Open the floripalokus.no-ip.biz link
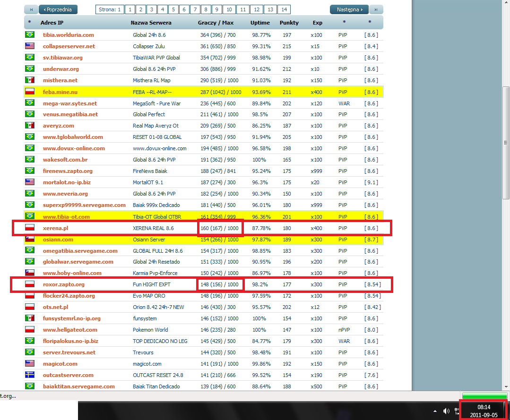The image size is (510, 420). pyautogui.click(x=70, y=341)
